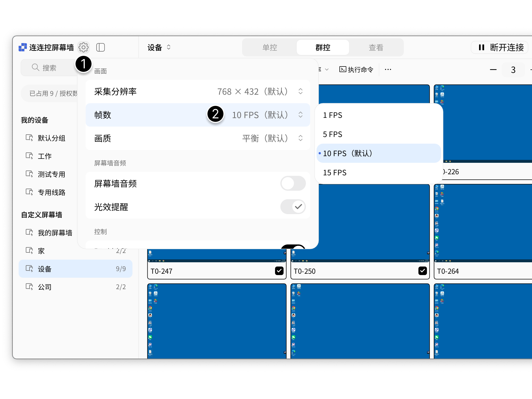Uncheck the T0-247 device checkbox
The width and height of the screenshot is (532, 399).
coord(279,271)
